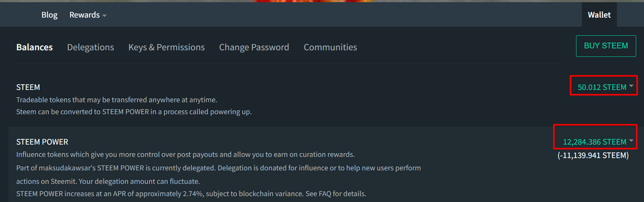644x202 pixels.
Task: Click the powering up description line
Action: pos(134,112)
